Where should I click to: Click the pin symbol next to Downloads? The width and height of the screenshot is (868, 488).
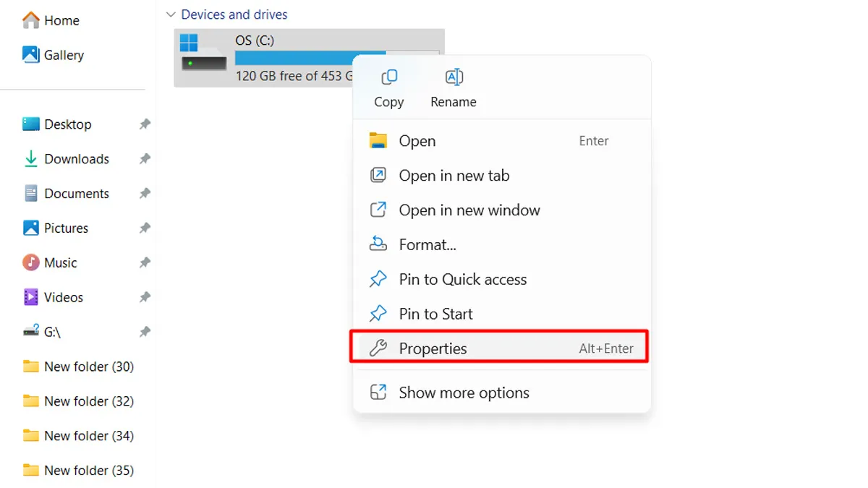pos(145,158)
